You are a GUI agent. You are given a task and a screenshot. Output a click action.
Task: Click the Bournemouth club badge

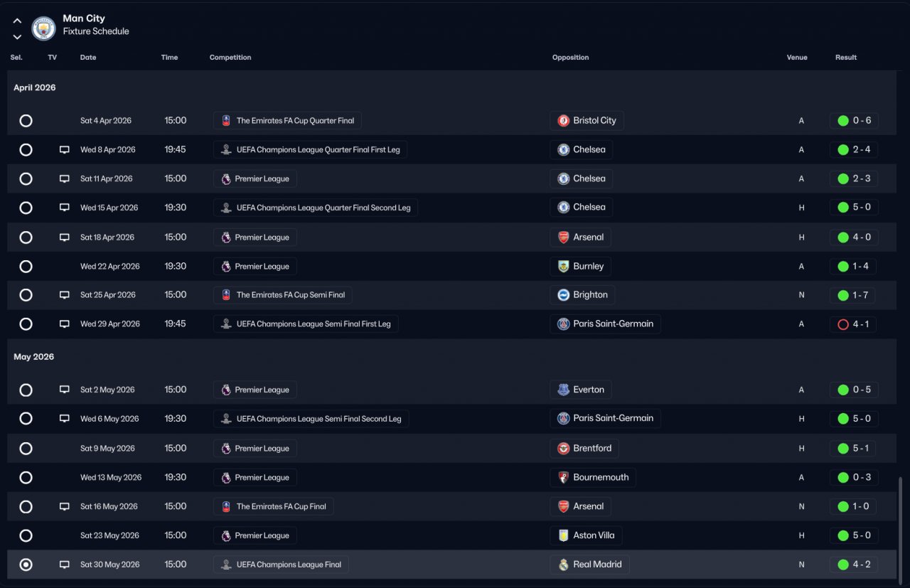(x=563, y=478)
